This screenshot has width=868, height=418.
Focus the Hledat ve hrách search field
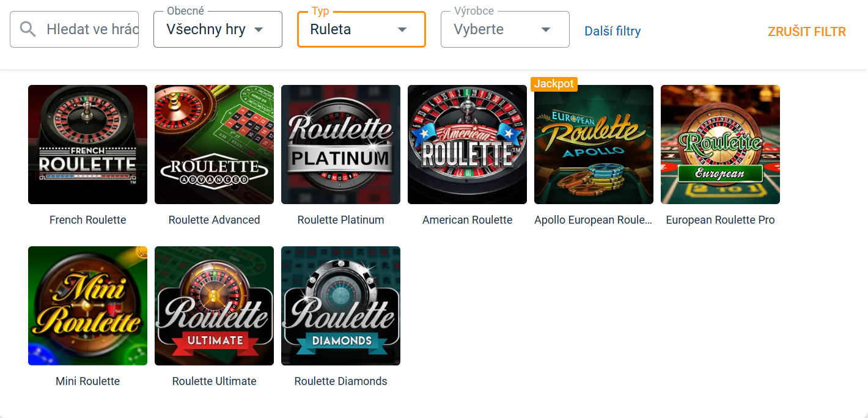click(92, 29)
